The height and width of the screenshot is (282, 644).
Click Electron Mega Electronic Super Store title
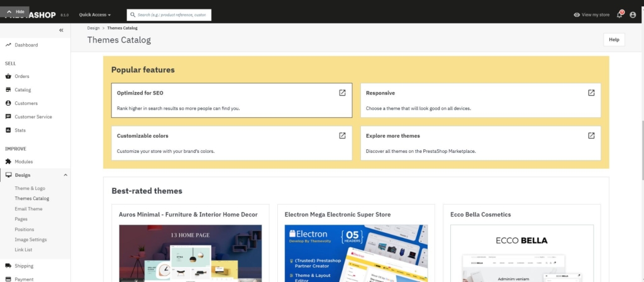pyautogui.click(x=338, y=215)
